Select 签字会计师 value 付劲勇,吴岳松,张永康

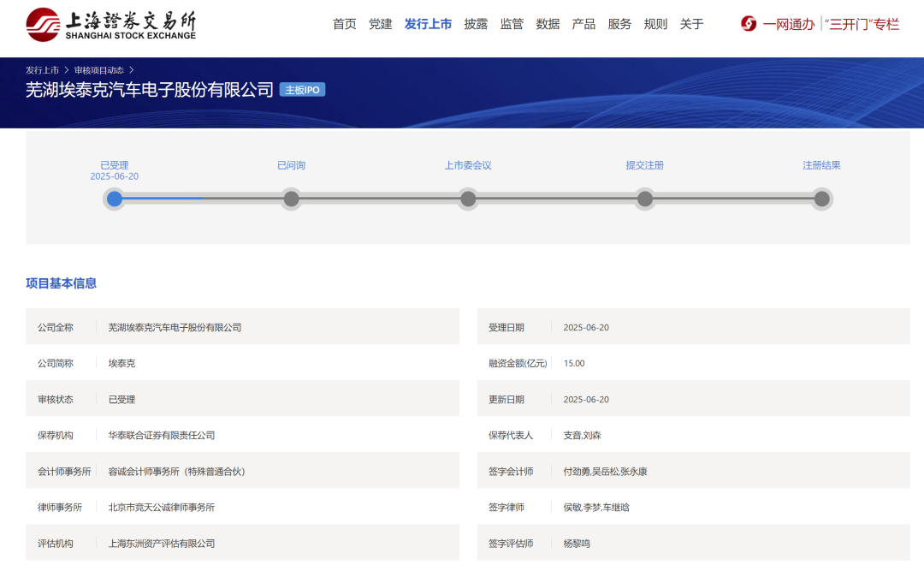pyautogui.click(x=605, y=472)
